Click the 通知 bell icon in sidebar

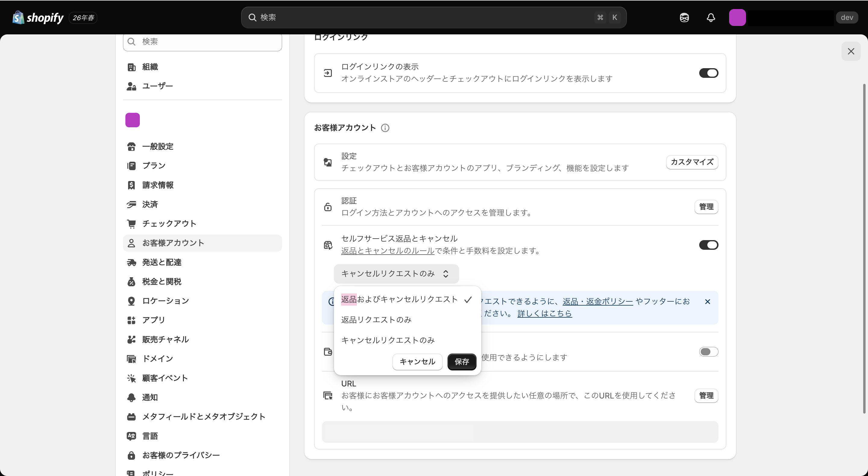[131, 397]
